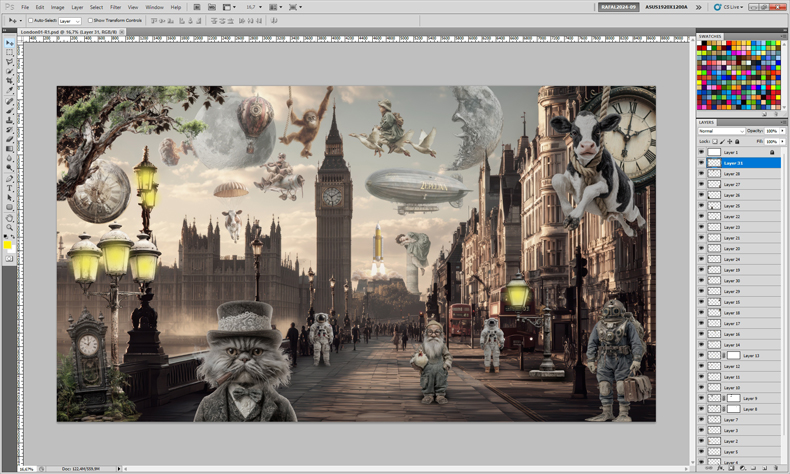Select the Zoom tool in toolbox
790x474 pixels.
tap(10, 228)
